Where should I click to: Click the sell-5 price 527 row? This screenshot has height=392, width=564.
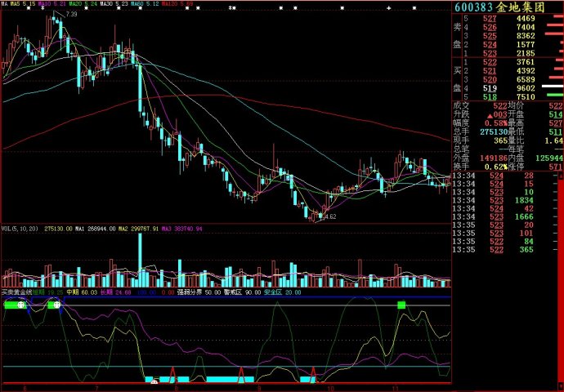489,19
